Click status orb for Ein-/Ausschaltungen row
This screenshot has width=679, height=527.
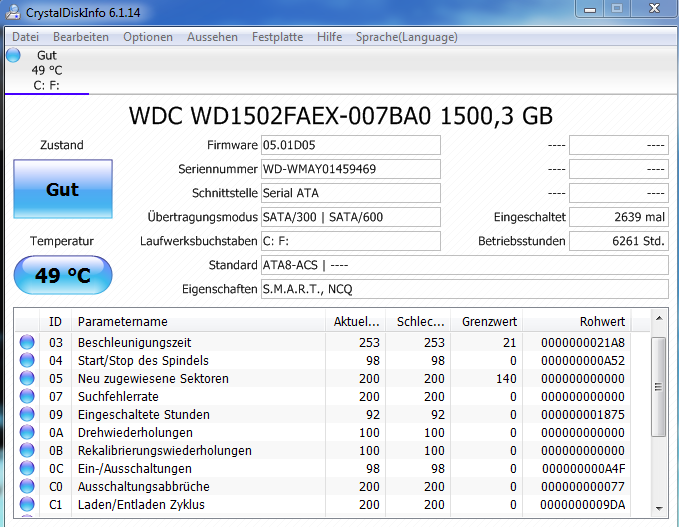pyautogui.click(x=27, y=468)
